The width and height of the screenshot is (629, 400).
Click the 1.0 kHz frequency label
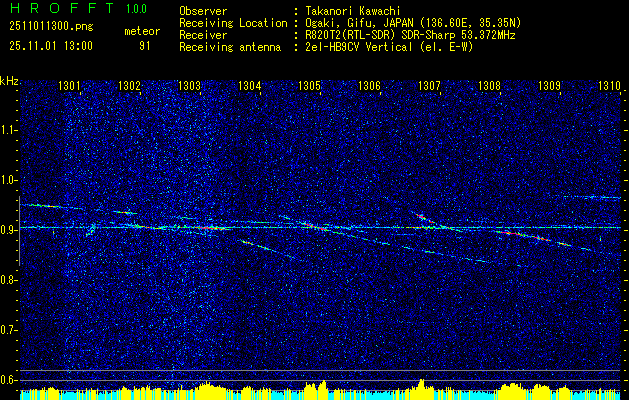8,180
